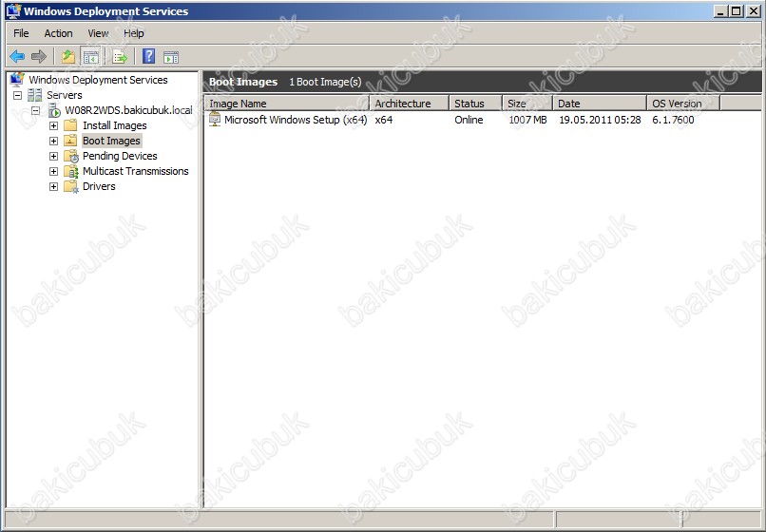Click the Drivers folder icon
This screenshot has width=766, height=532.
[71, 186]
